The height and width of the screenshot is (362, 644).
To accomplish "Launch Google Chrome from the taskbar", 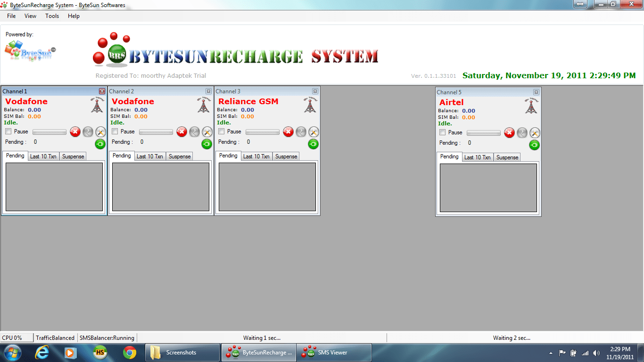I will tap(130, 352).
